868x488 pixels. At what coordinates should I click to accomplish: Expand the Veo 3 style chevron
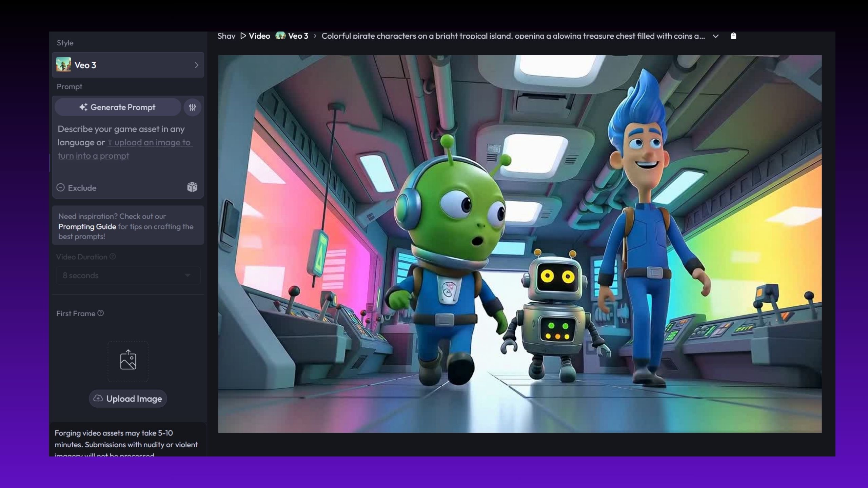pyautogui.click(x=196, y=65)
